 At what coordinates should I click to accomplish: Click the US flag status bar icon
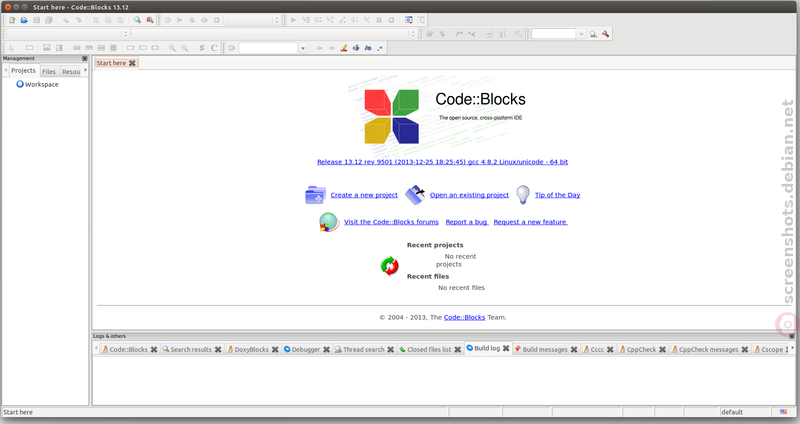click(x=783, y=412)
